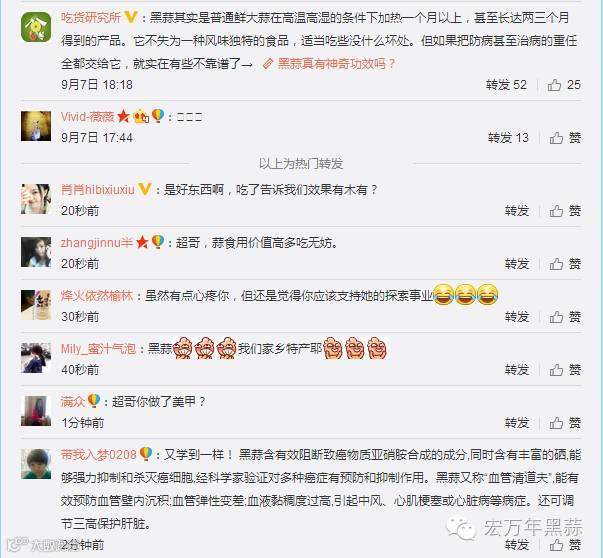This screenshot has width=603, height=558.
Task: Open 满众's profile name link
Action: coord(73,402)
